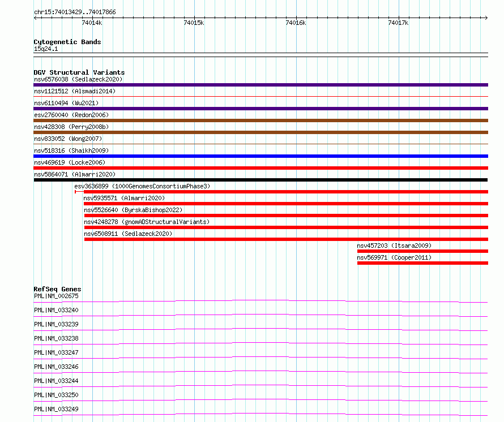Click nsv569971 (Cooper2011) label

(394, 257)
